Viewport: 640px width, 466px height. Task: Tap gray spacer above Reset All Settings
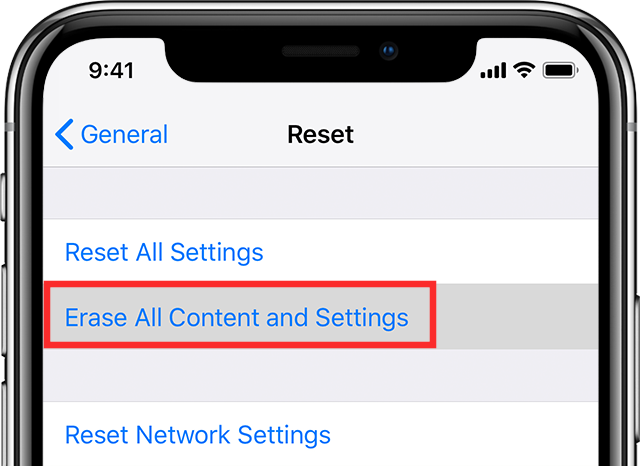coord(320,193)
